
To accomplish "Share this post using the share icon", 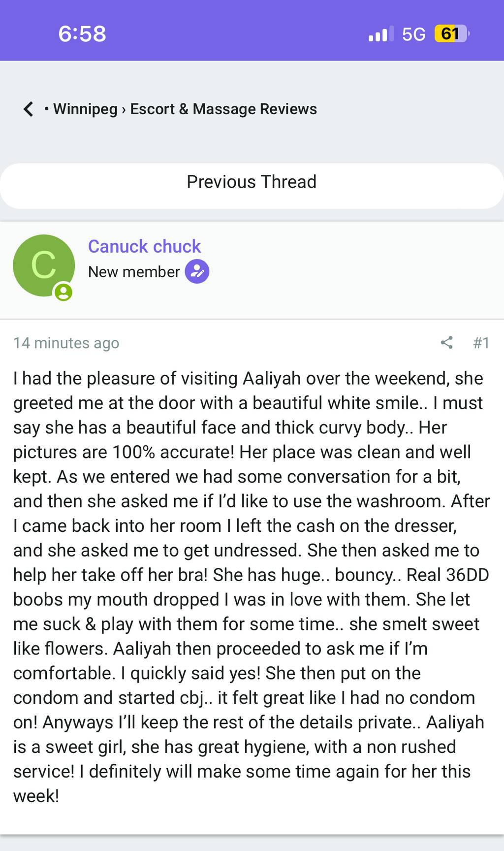I will [447, 343].
